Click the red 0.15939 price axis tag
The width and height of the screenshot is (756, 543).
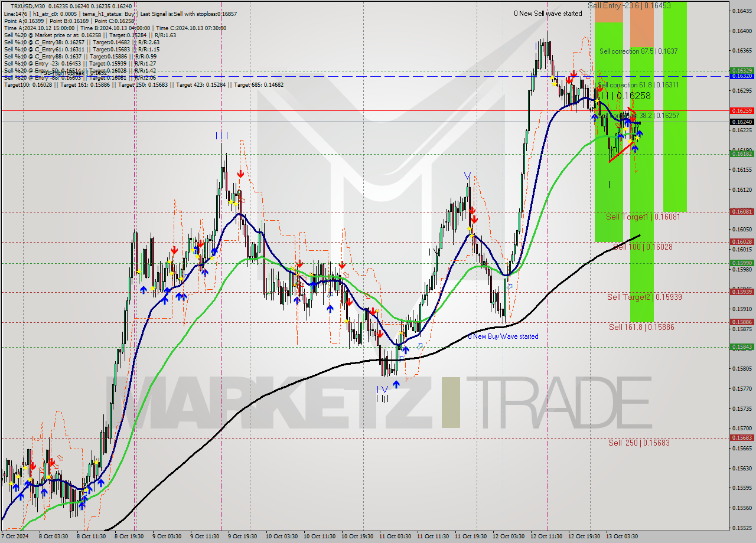click(741, 292)
